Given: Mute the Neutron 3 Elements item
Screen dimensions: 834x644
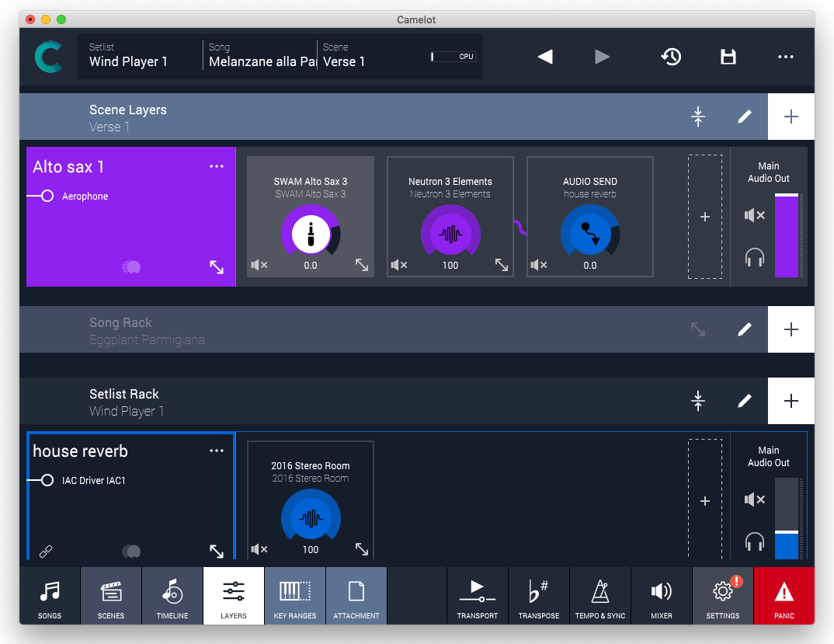Looking at the screenshot, I should (399, 265).
